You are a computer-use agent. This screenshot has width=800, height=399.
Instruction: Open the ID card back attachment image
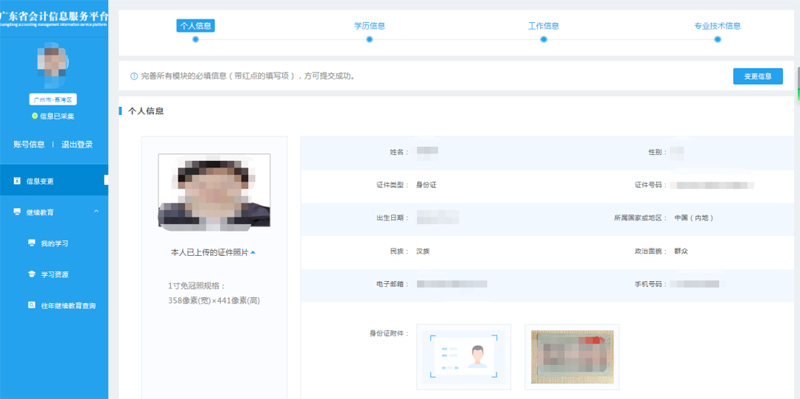(x=572, y=357)
